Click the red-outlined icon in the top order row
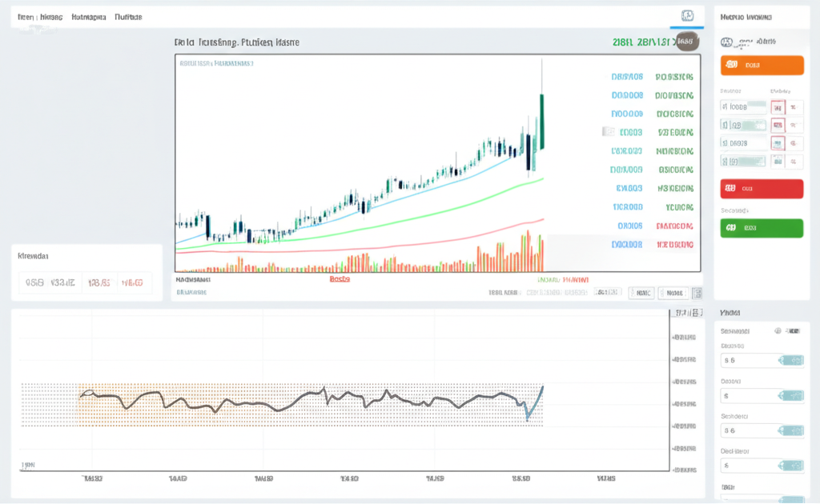820x504 pixels. [778, 107]
